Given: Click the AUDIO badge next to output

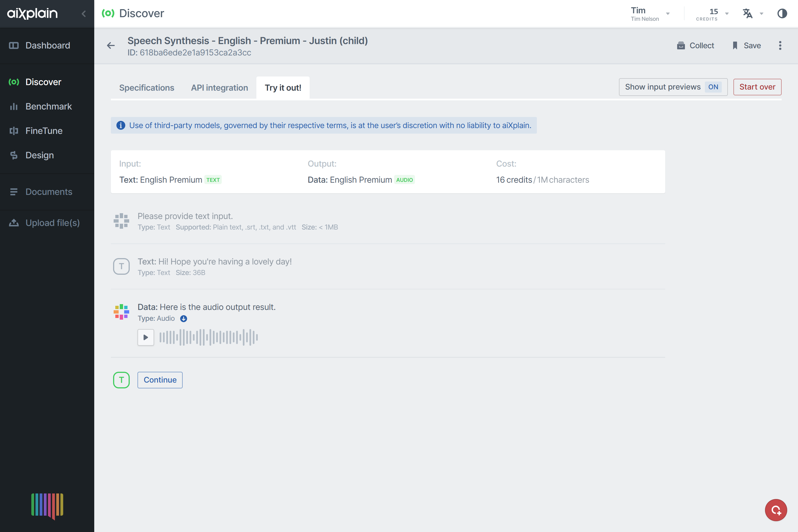Looking at the screenshot, I should 404,180.
